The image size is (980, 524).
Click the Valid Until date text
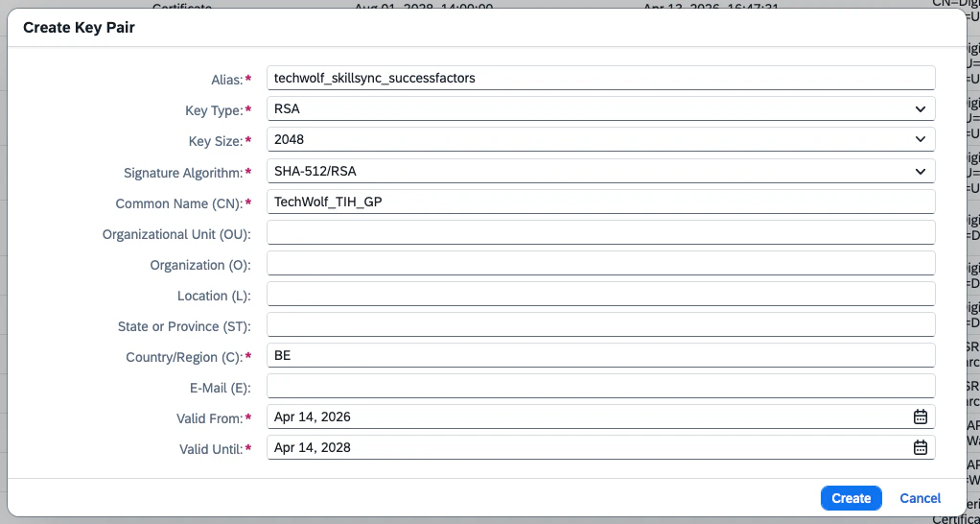pyautogui.click(x=312, y=447)
